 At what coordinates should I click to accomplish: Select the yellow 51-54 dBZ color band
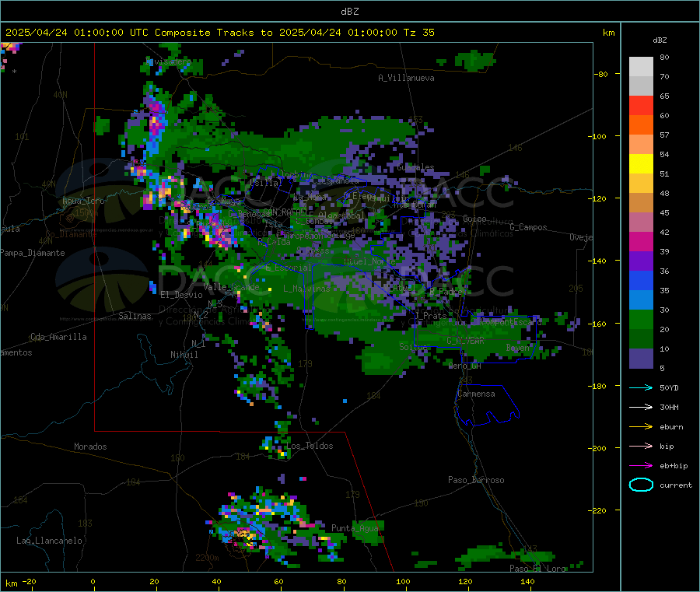point(641,164)
